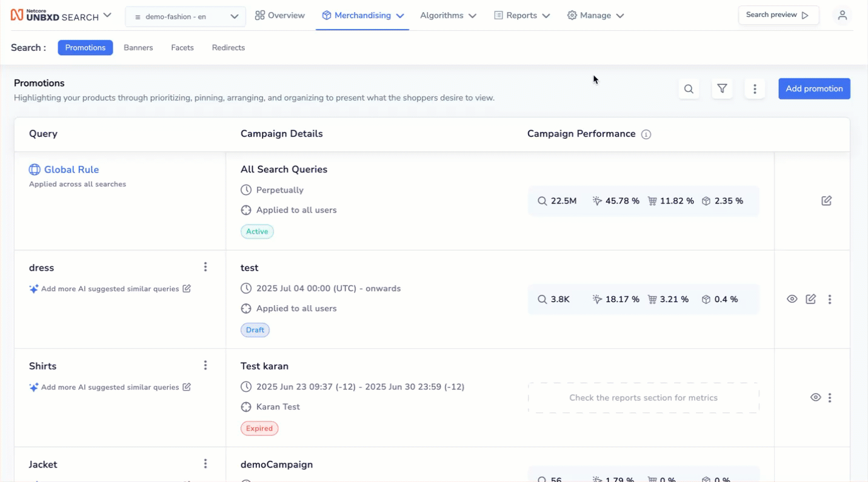The image size is (868, 482).
Task: Click the Campaign Details column header
Action: click(x=282, y=134)
